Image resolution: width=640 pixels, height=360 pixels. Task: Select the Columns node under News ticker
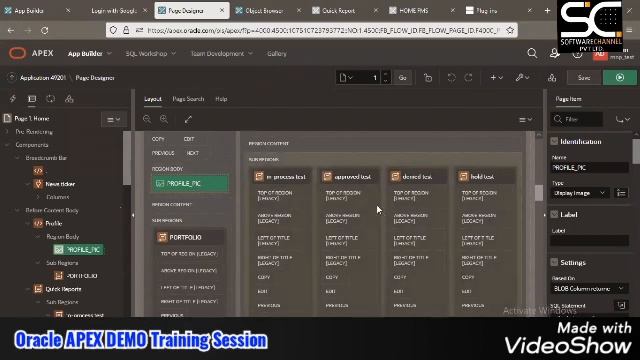58,197
